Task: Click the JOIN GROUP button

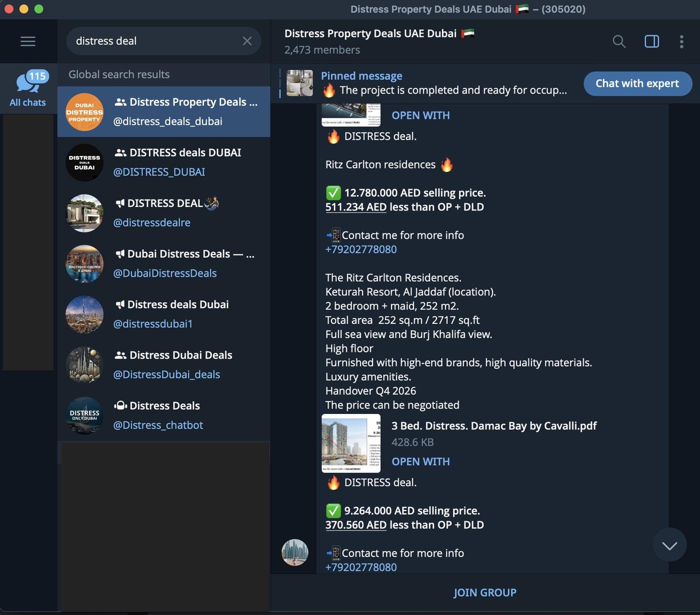Action: tap(485, 593)
